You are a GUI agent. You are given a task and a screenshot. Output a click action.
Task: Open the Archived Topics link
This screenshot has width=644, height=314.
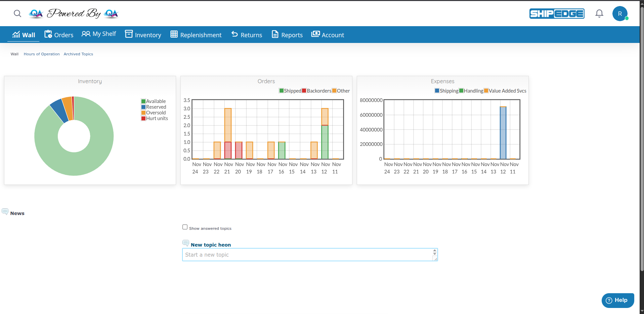(x=78, y=54)
